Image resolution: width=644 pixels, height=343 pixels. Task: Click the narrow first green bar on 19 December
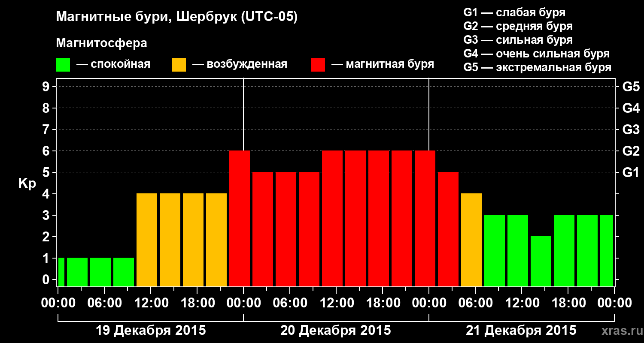(x=61, y=272)
